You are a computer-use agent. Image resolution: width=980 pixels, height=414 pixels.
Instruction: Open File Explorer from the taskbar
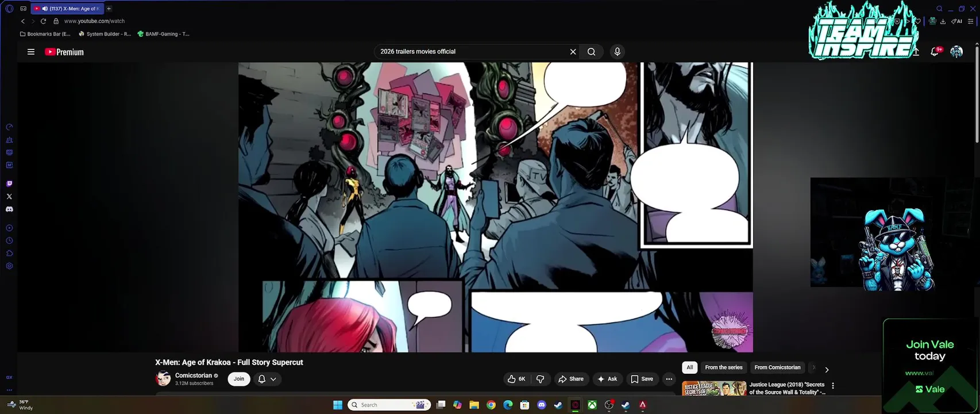click(474, 405)
